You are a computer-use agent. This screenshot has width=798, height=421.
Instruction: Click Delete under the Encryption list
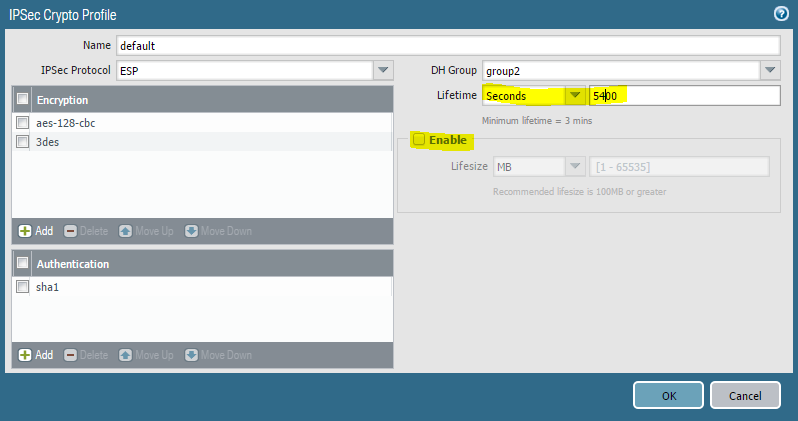(86, 231)
